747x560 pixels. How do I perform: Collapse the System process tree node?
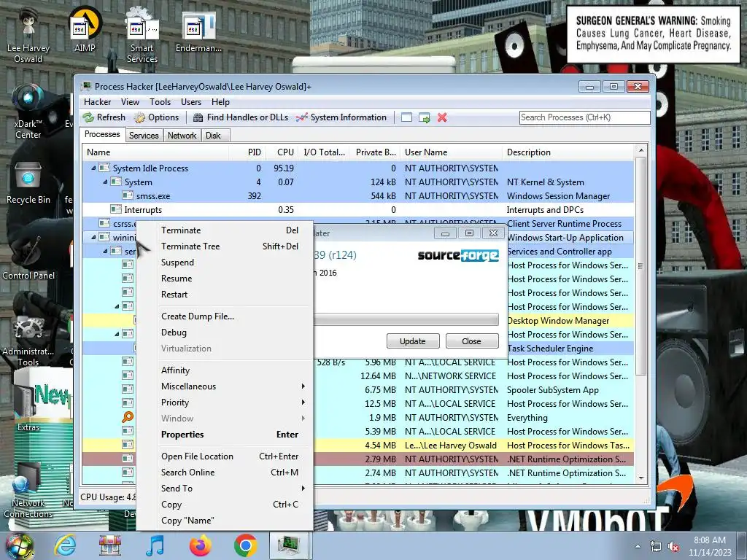(105, 182)
